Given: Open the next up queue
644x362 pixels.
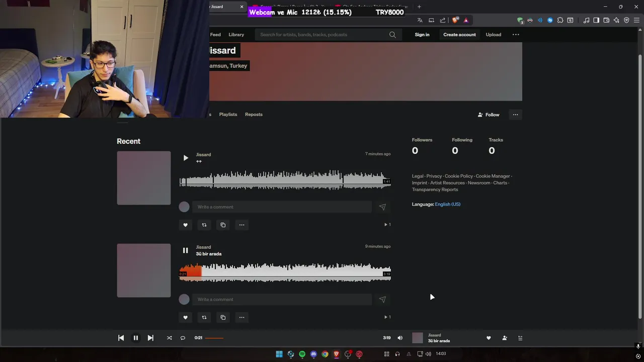Looking at the screenshot, I should pyautogui.click(x=520, y=338).
